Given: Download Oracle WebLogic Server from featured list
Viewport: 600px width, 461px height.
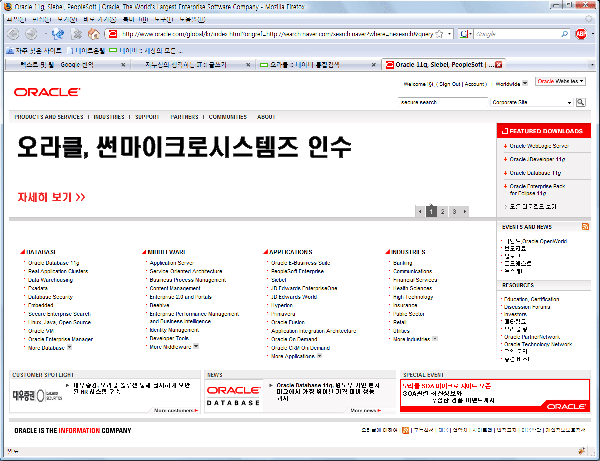Looking at the screenshot, I should point(539,146).
